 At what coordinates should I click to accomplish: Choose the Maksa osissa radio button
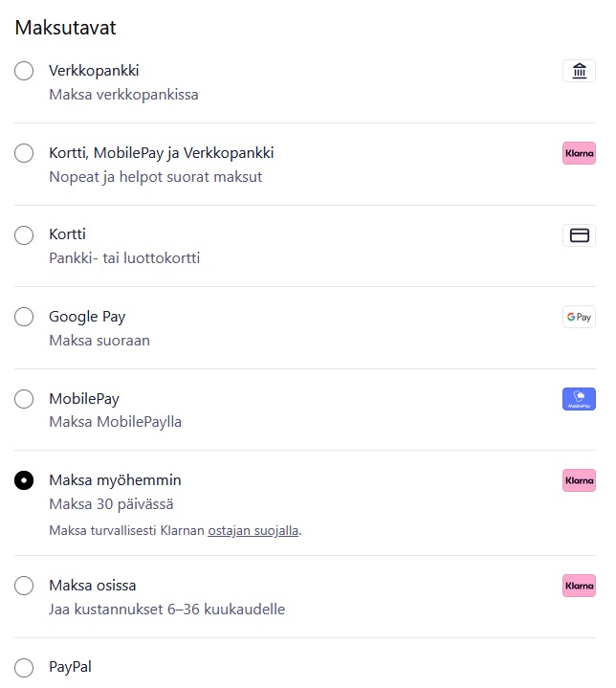(x=24, y=586)
